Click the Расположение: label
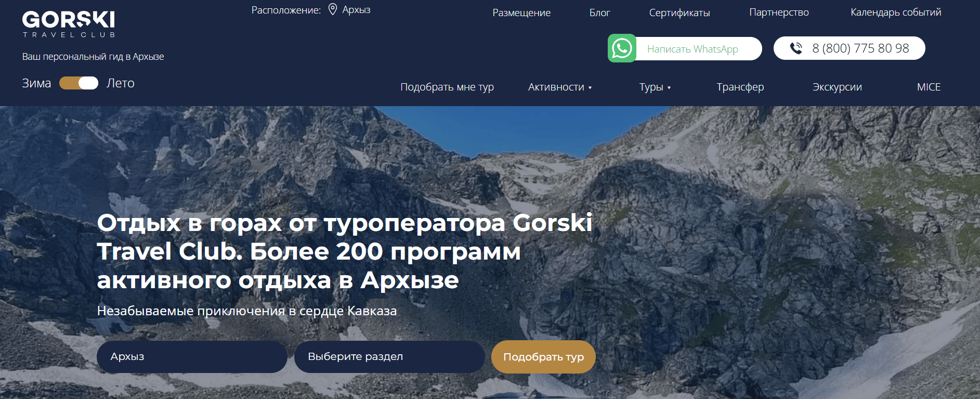 point(286,10)
